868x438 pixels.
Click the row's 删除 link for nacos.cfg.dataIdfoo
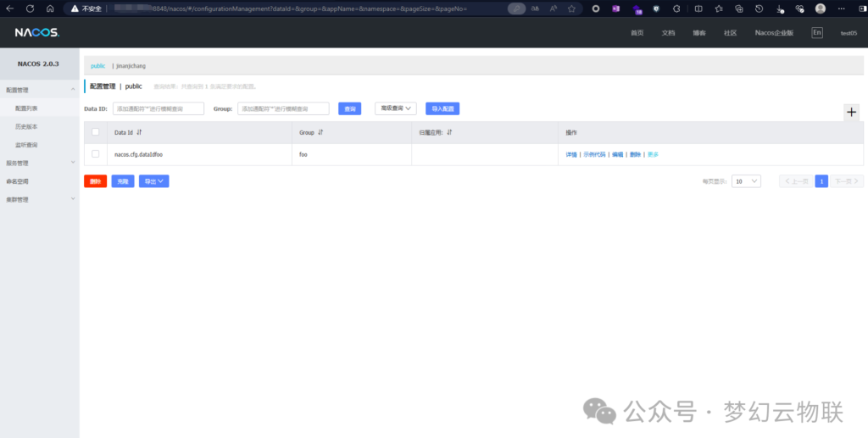(x=636, y=155)
